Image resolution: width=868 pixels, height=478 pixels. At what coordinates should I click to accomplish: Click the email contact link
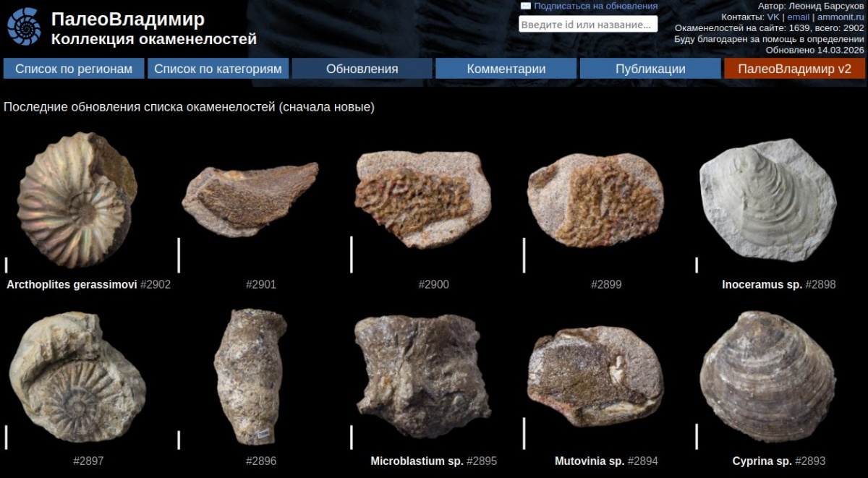click(798, 17)
